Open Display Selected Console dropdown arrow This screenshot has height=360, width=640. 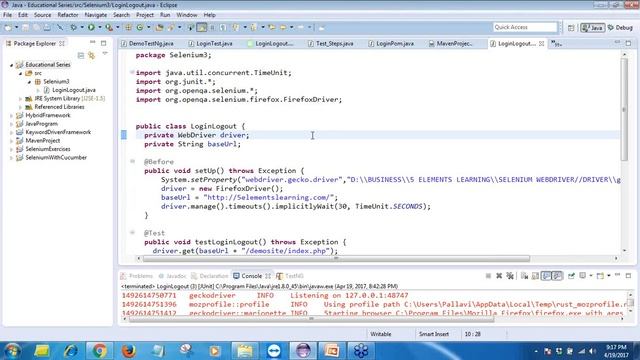click(591, 276)
